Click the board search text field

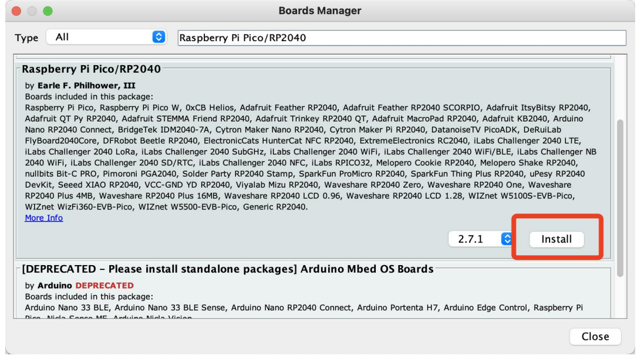[402, 38]
